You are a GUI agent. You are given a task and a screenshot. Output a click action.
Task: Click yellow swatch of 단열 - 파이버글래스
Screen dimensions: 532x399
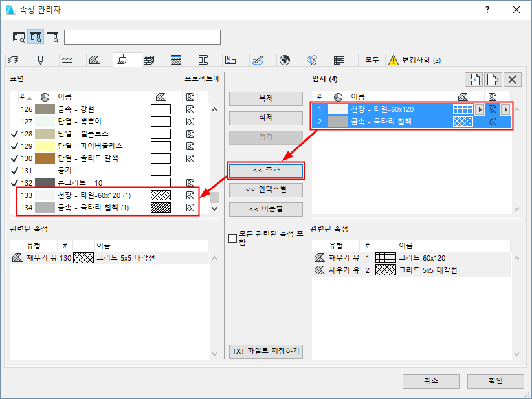coord(45,146)
